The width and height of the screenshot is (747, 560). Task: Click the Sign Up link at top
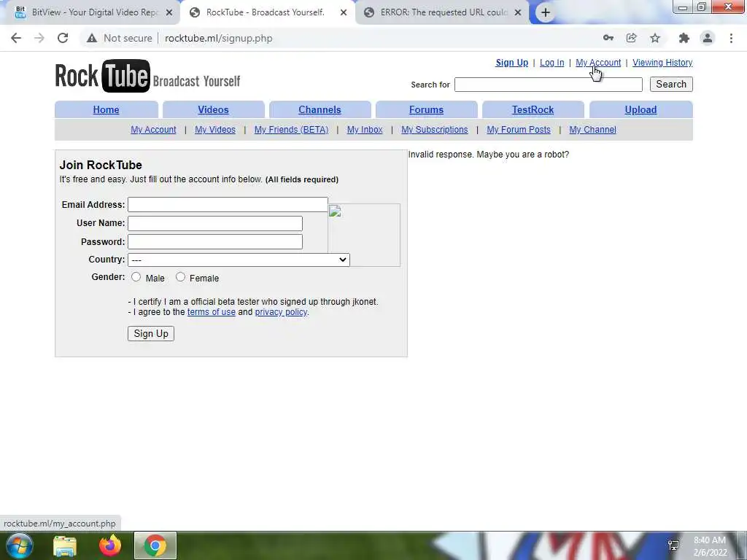(x=511, y=63)
